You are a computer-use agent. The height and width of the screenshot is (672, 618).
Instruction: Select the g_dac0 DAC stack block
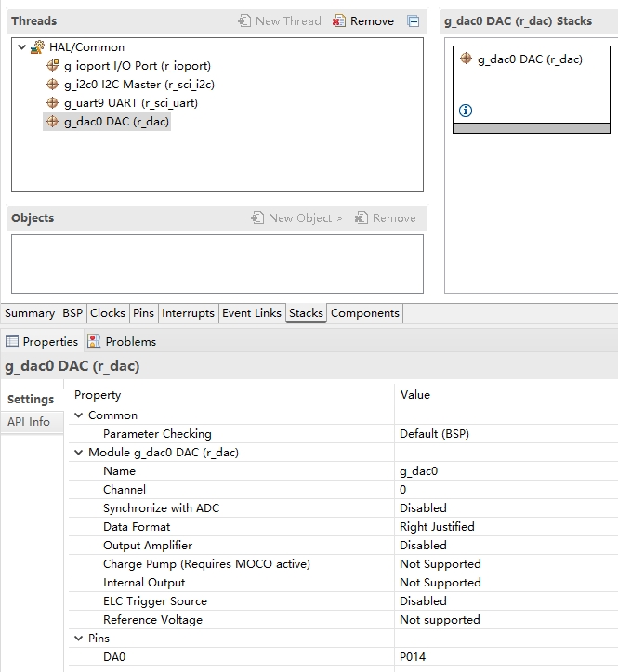click(x=532, y=89)
